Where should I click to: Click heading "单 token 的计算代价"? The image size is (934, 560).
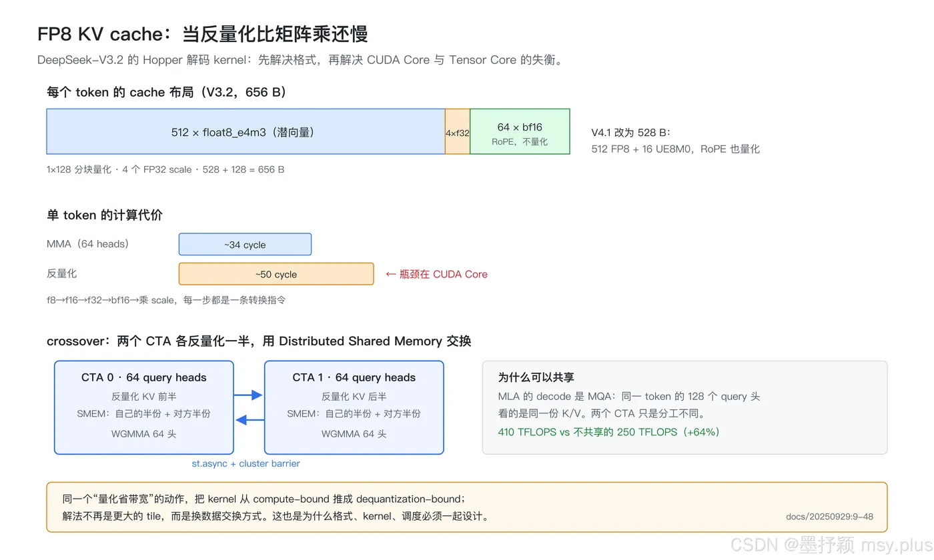click(105, 215)
